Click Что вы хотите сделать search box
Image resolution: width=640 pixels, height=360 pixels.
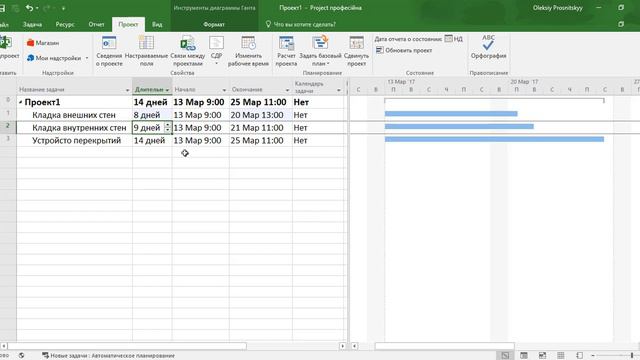304,24
